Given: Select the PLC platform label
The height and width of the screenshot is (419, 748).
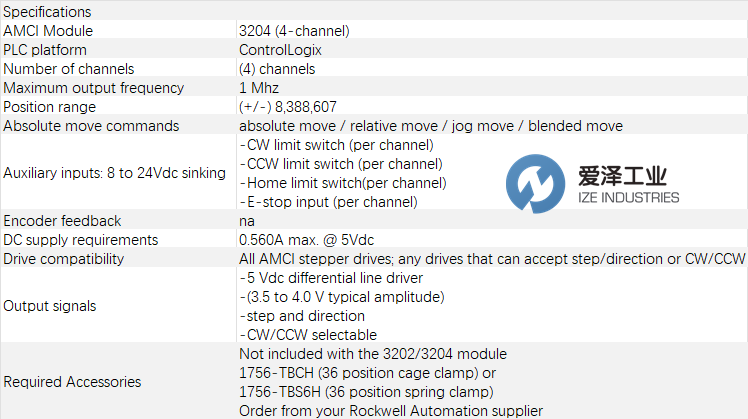Looking at the screenshot, I should tap(45, 50).
